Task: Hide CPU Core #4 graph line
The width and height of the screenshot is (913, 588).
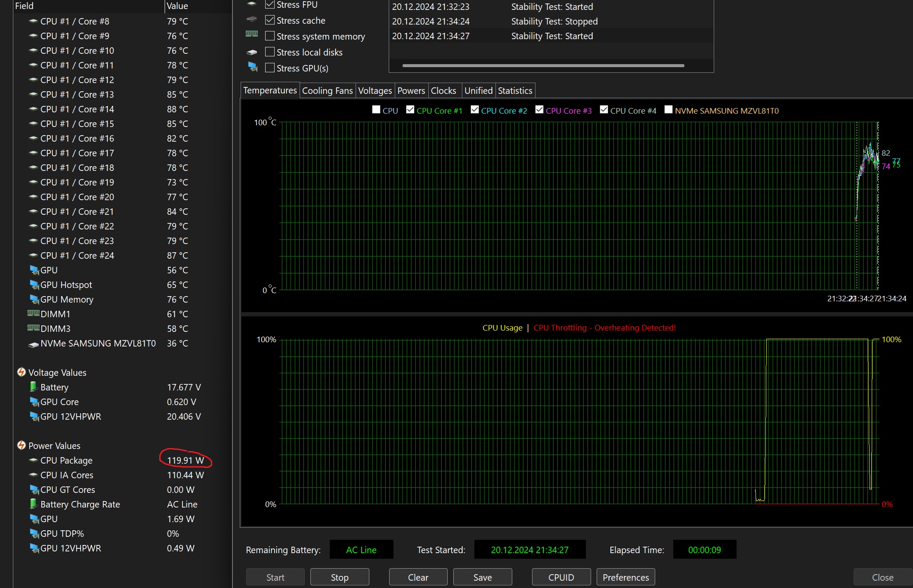Action: 604,110
